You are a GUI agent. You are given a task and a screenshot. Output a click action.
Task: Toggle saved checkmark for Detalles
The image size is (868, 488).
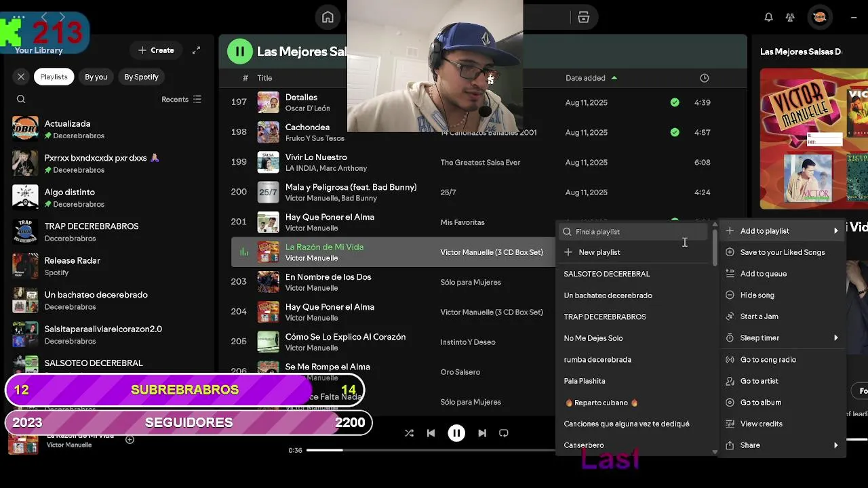pos(674,102)
